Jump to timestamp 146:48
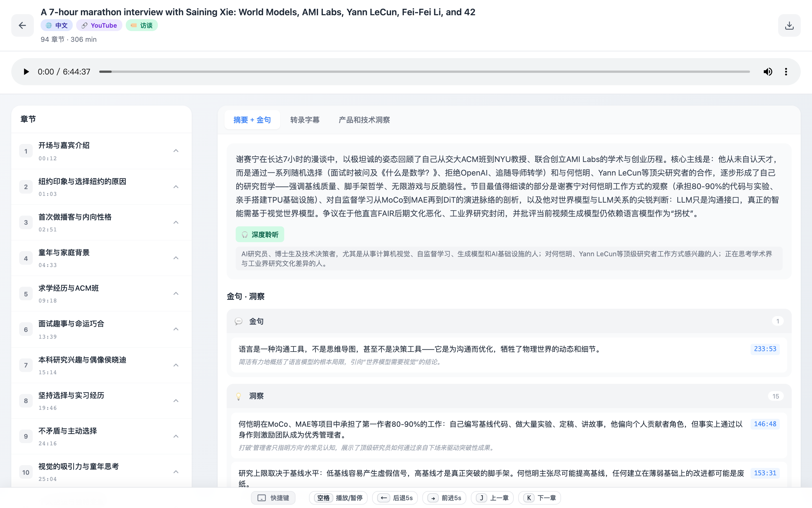This screenshot has height=508, width=812. pyautogui.click(x=765, y=424)
